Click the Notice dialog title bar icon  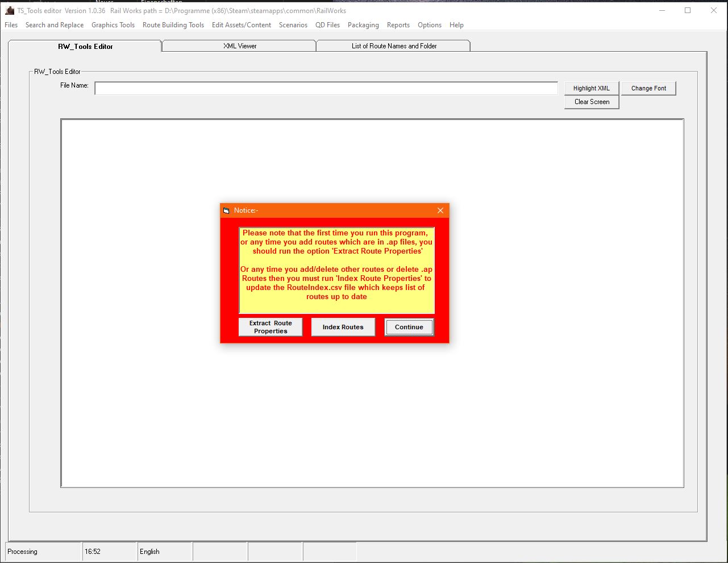click(226, 210)
